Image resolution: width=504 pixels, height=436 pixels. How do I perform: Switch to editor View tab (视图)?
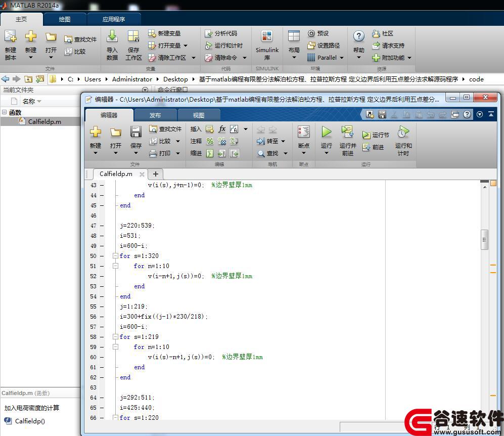pos(198,115)
